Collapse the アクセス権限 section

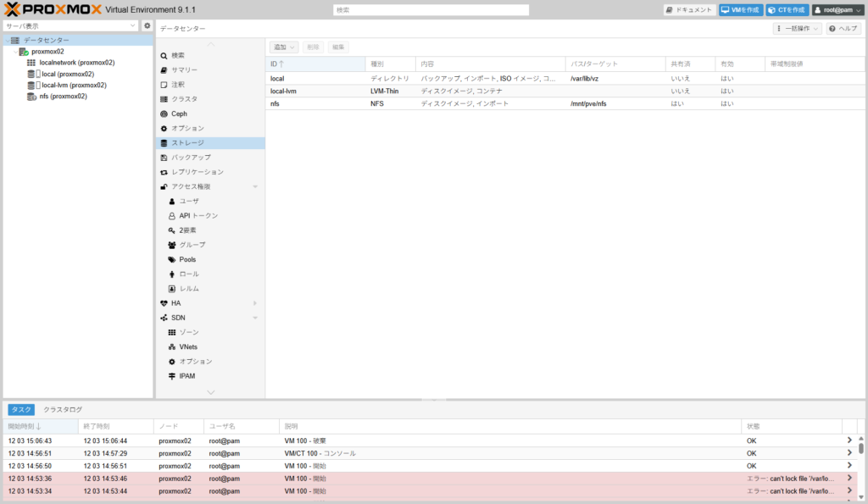pos(254,186)
